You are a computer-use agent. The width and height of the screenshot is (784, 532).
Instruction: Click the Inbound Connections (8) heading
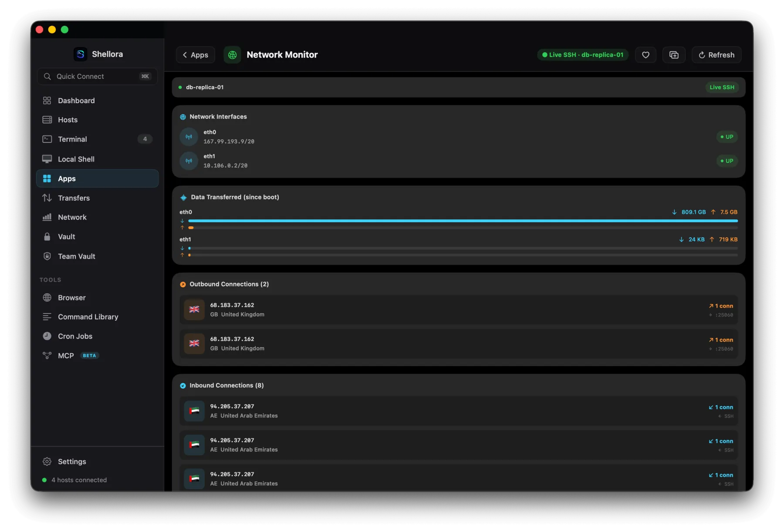tap(226, 386)
